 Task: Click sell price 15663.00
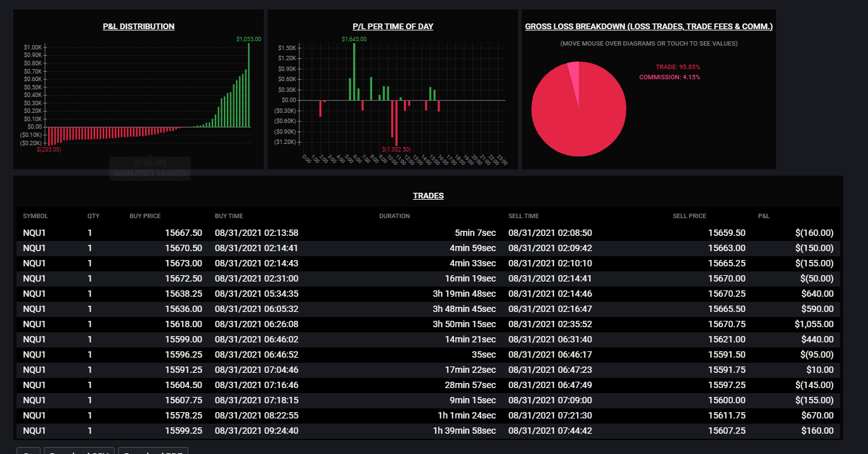(x=727, y=249)
